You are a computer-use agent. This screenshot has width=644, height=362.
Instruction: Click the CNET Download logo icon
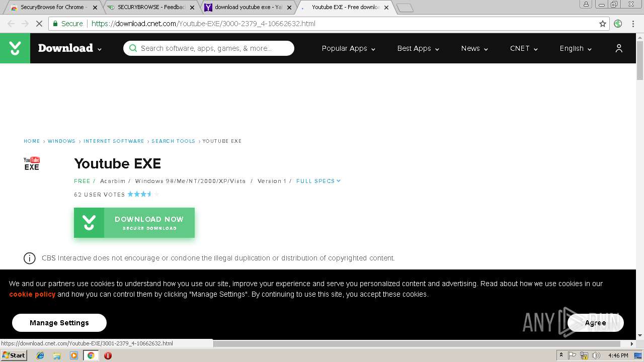15,48
